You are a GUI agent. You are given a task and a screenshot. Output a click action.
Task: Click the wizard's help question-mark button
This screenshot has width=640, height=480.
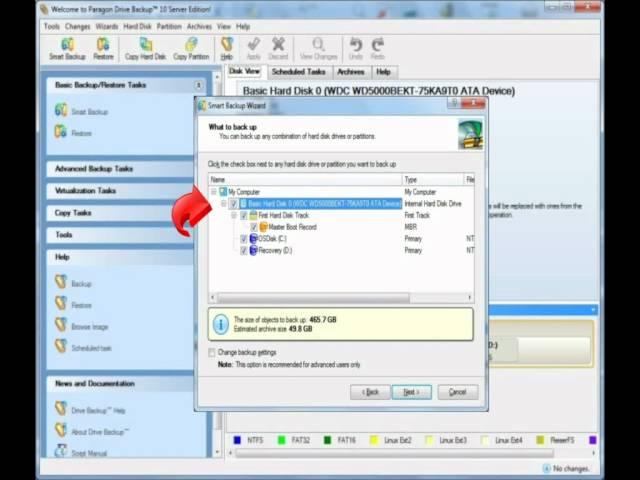pos(453,103)
